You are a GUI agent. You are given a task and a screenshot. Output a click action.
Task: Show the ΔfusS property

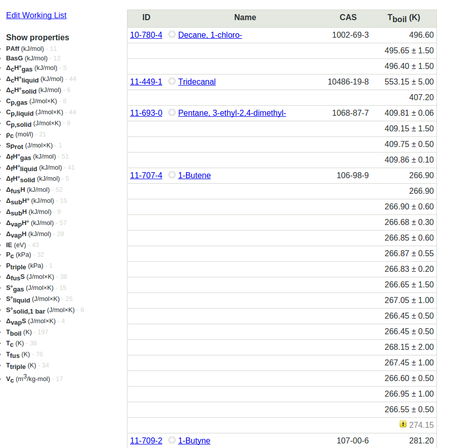tap(30, 277)
